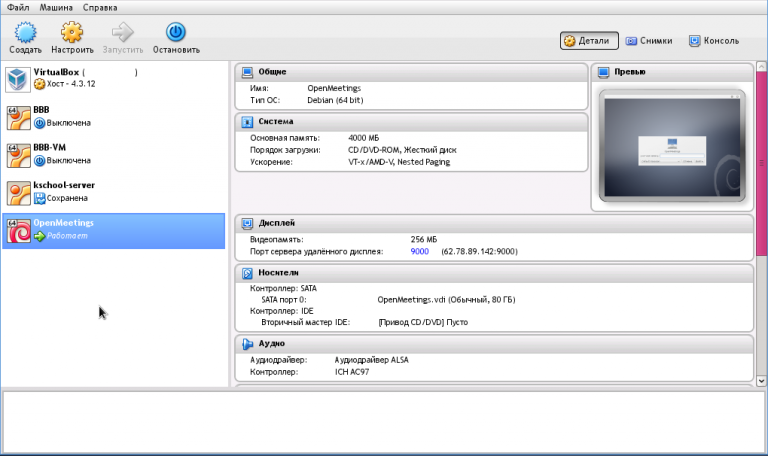Open the Консоль view
768x456 pixels.
point(714,41)
